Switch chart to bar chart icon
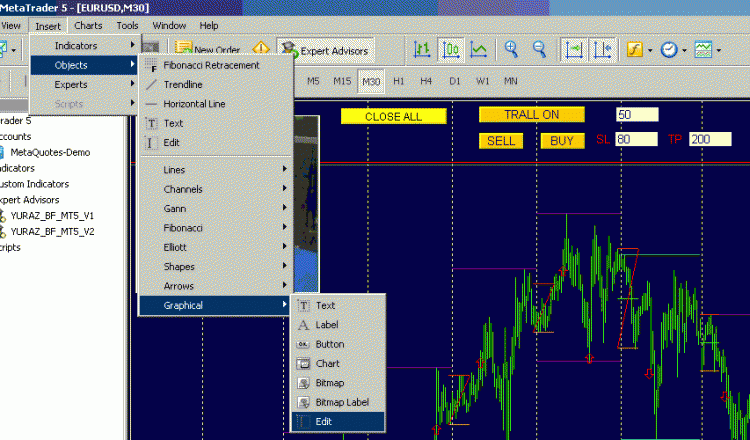750x440 pixels. [x=422, y=50]
